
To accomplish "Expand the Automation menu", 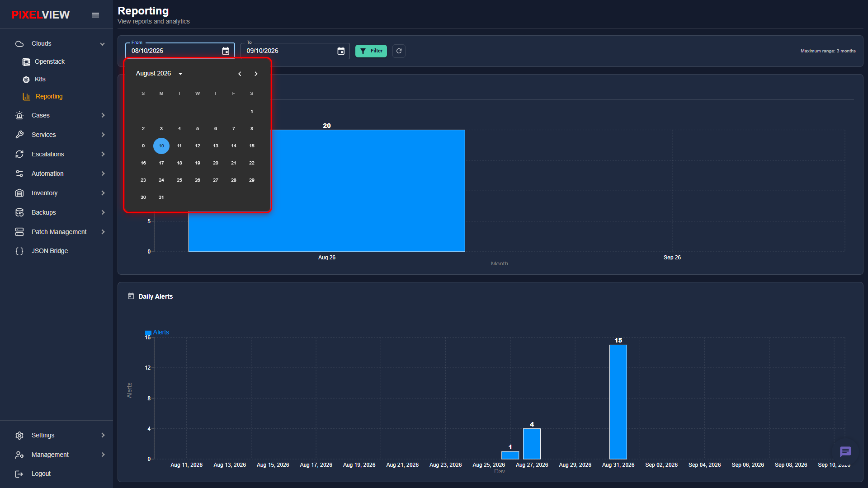I will pyautogui.click(x=103, y=174).
